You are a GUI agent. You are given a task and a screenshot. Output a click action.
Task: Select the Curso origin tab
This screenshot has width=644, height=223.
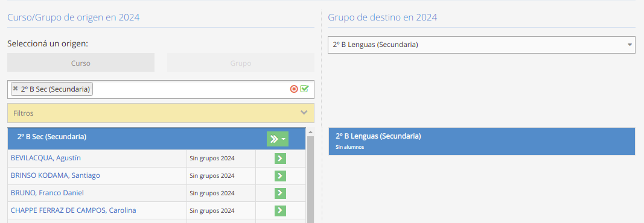pos(81,63)
